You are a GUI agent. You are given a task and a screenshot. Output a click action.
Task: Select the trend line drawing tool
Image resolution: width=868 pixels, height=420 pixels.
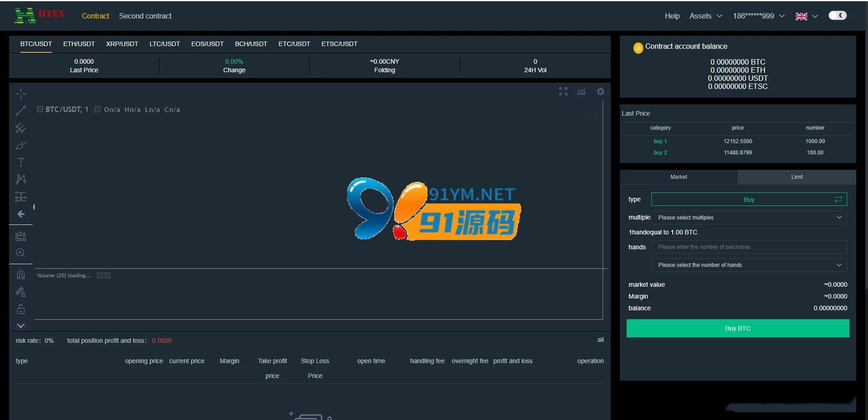[21, 111]
